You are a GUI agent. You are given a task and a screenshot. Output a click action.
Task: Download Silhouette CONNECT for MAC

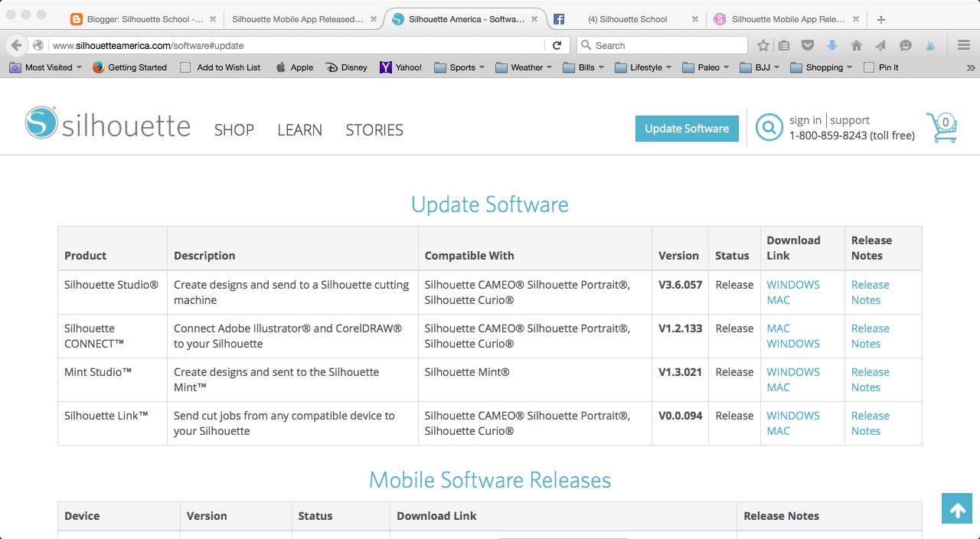[779, 328]
